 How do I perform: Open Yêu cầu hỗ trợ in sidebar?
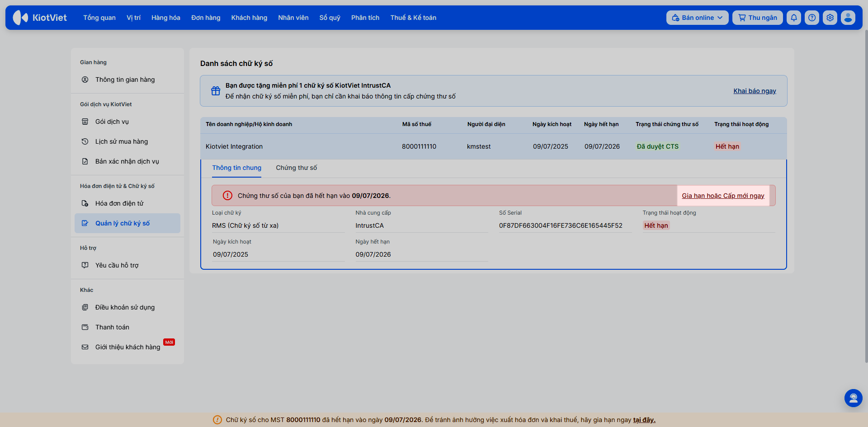(127, 265)
